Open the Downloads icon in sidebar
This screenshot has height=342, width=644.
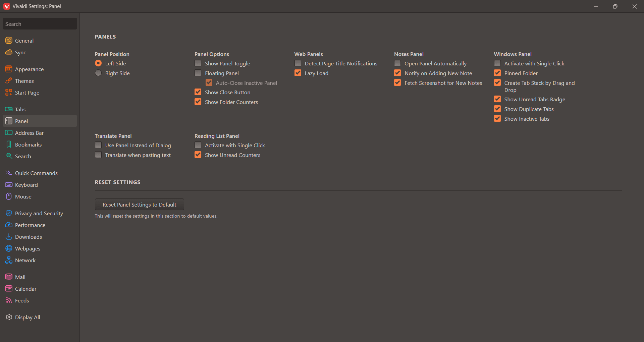point(9,237)
